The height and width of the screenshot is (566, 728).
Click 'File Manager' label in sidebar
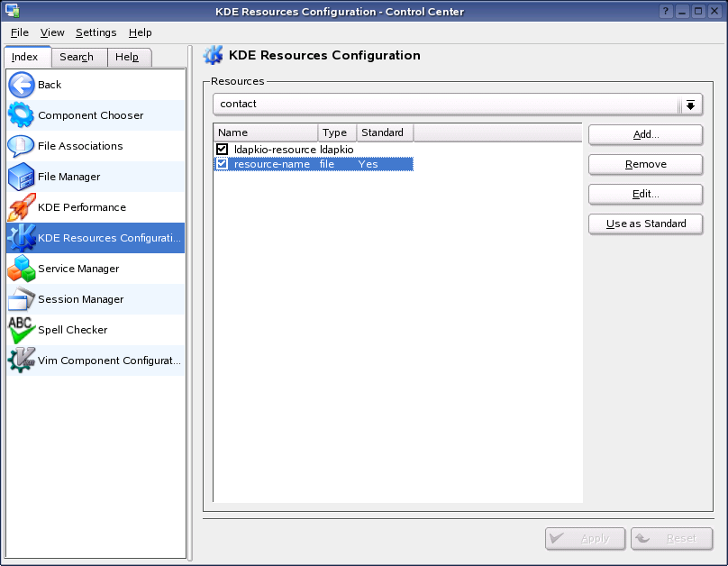pos(68,177)
